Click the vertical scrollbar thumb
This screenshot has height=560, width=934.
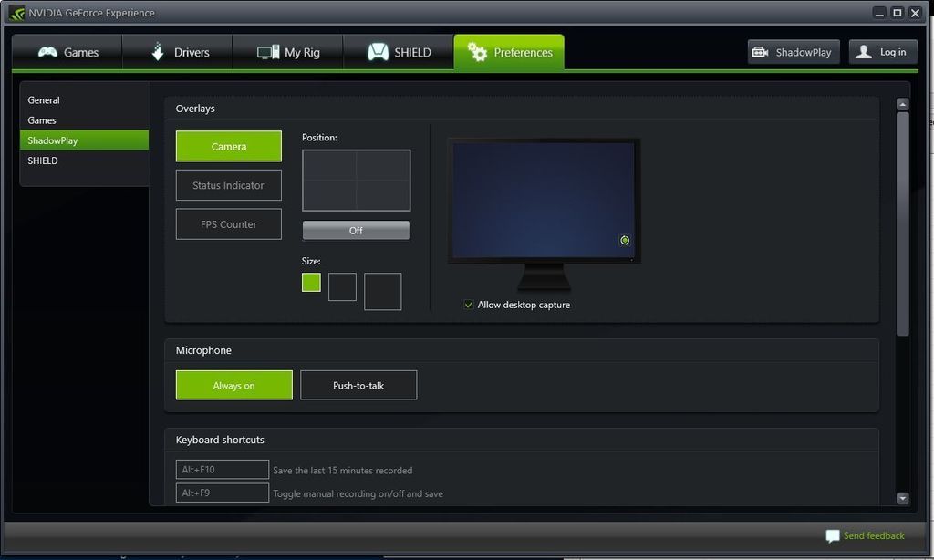(902, 224)
